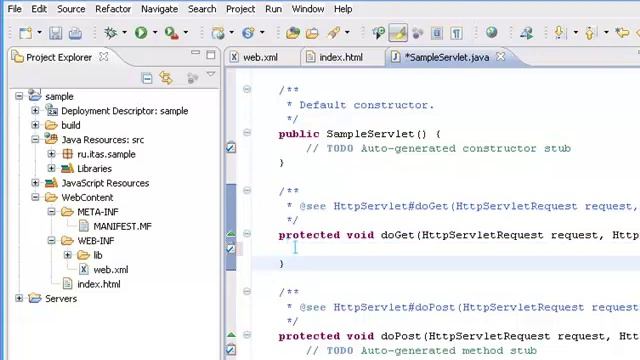The image size is (640, 360).
Task: Click the Debug bug icon
Action: [111, 33]
